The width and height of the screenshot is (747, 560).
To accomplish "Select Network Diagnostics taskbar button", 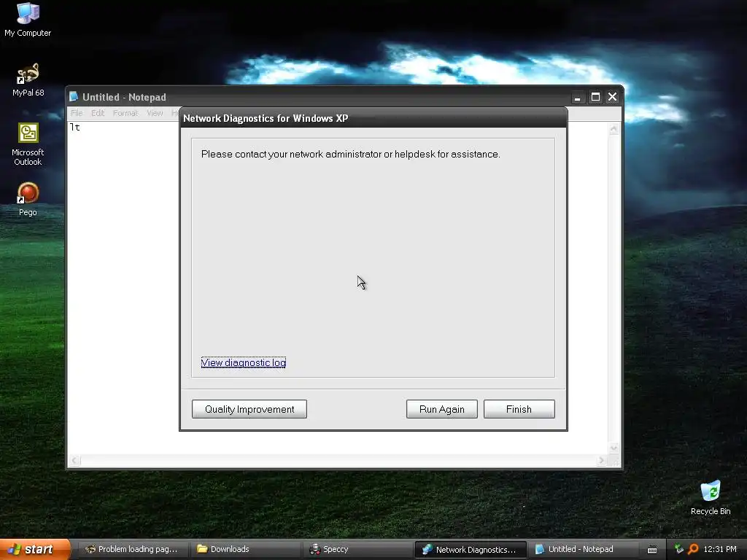I will click(x=471, y=550).
